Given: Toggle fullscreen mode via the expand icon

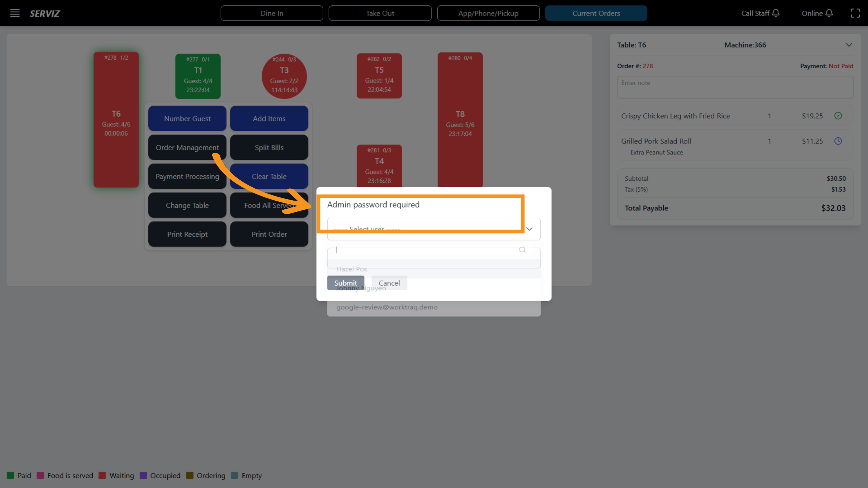Looking at the screenshot, I should tap(855, 13).
